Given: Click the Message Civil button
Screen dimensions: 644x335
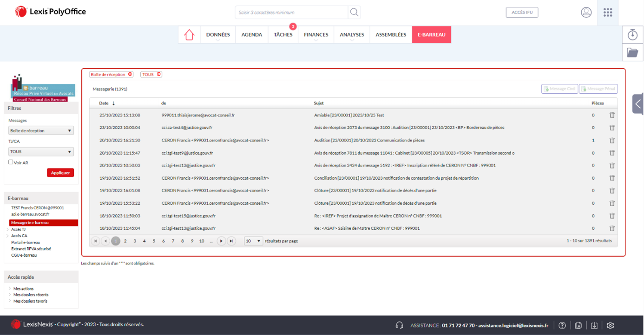Looking at the screenshot, I should pyautogui.click(x=559, y=89).
